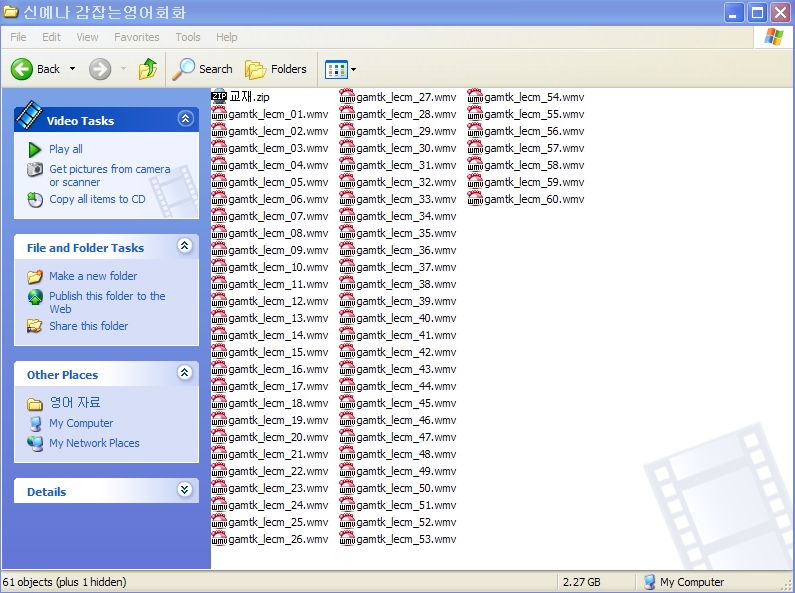Click the shared folder hand icon
The height and width of the screenshot is (593, 795).
34,326
